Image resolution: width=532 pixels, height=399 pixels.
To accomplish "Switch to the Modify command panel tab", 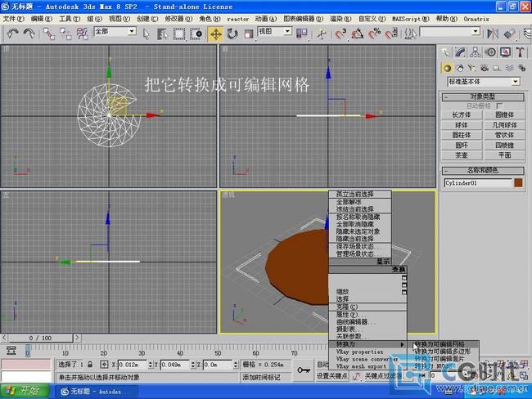I will click(x=461, y=52).
